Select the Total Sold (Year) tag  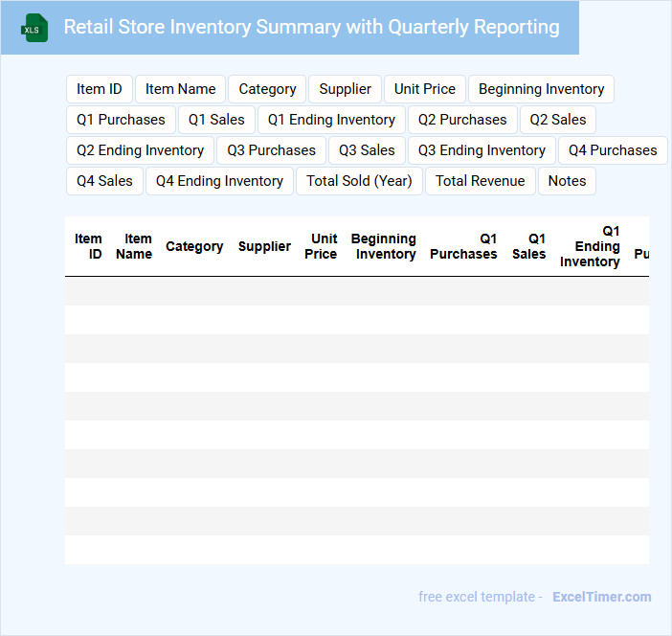(359, 181)
